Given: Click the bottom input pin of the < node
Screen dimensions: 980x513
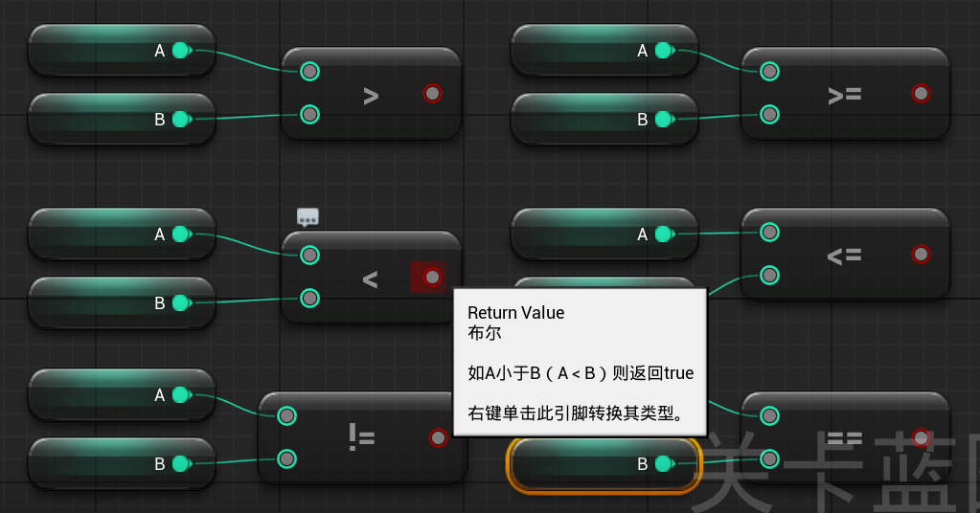Looking at the screenshot, I should 309,299.
